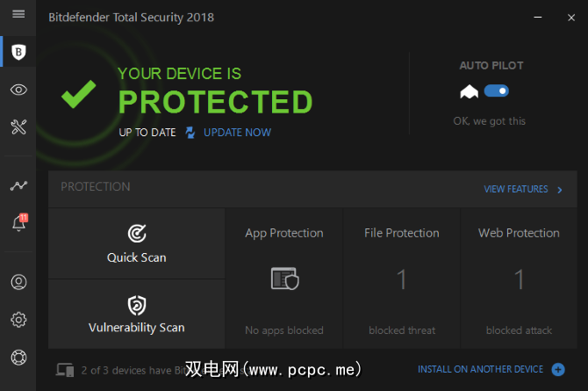The image size is (588, 391).
Task: Open the Settings gear icon
Action: 18,320
